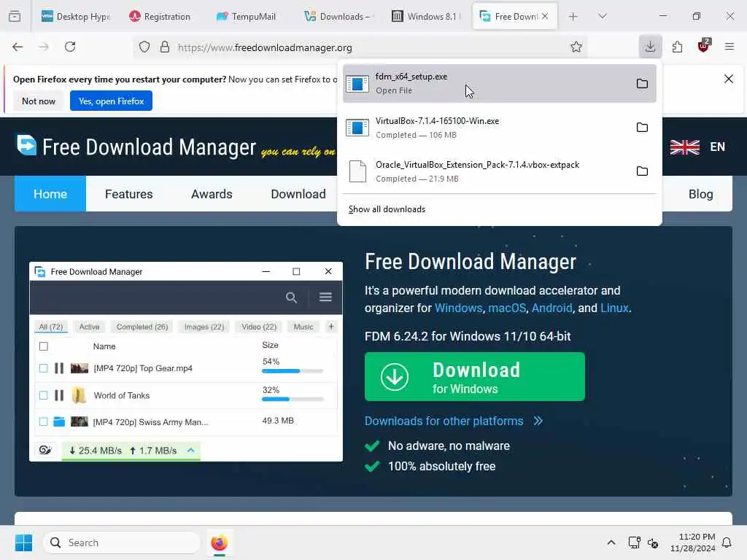Open the Linux platform link
The width and height of the screenshot is (747, 560).
tap(614, 308)
